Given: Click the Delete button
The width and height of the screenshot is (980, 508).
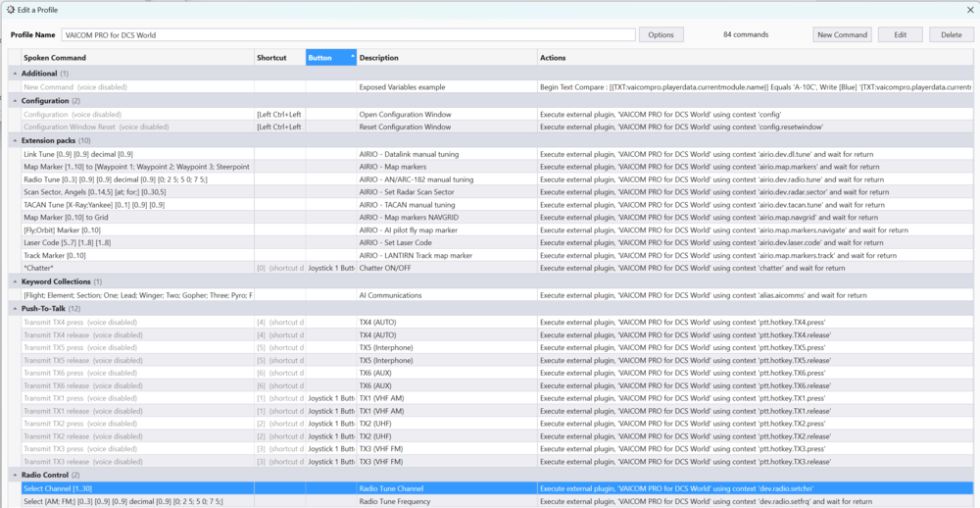Looking at the screenshot, I should coord(952,35).
